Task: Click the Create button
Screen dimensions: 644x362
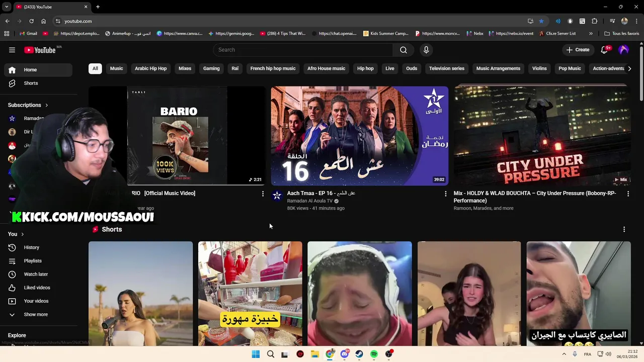Action: pyautogui.click(x=578, y=50)
